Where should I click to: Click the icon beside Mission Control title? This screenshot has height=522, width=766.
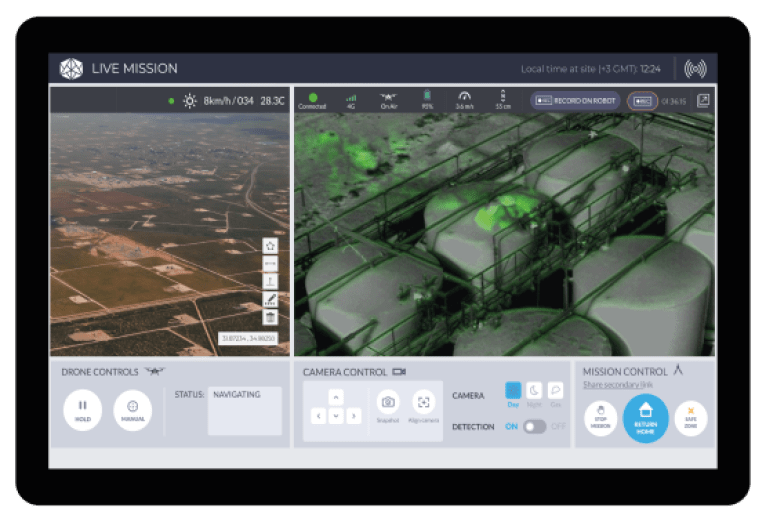click(x=678, y=370)
